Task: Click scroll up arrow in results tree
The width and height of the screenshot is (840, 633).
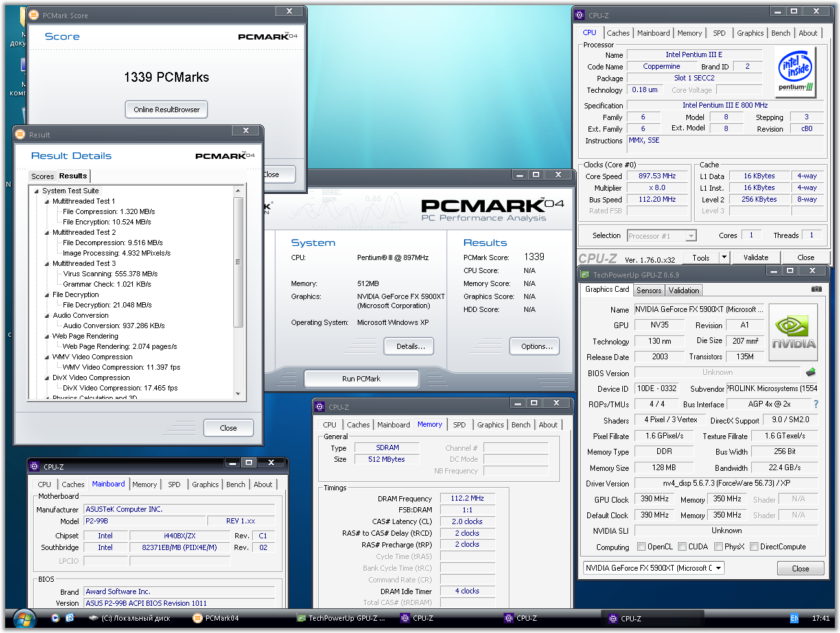Action: pyautogui.click(x=238, y=191)
